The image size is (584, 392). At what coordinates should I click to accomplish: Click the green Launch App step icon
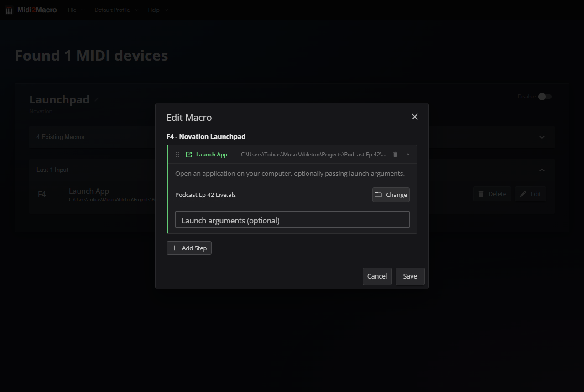pos(189,155)
